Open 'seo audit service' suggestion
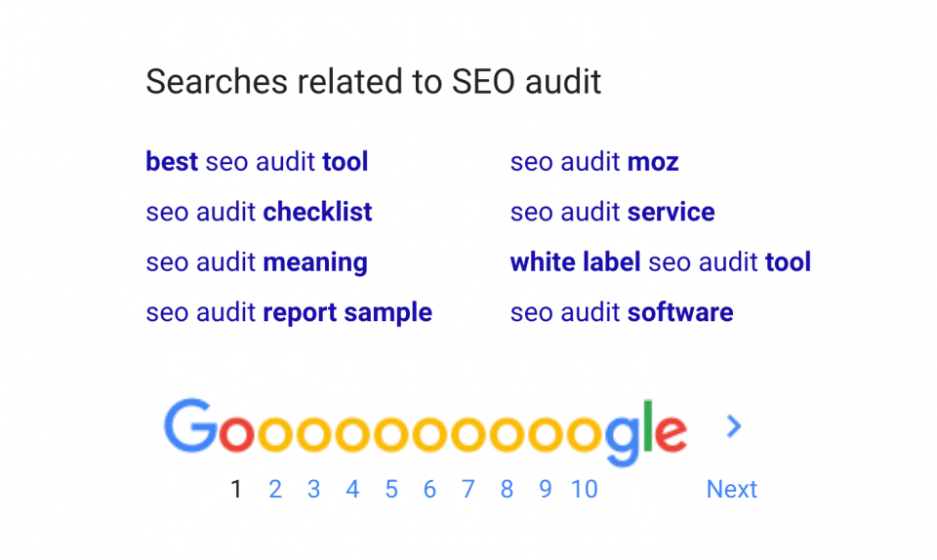The height and width of the screenshot is (560, 937). click(612, 213)
